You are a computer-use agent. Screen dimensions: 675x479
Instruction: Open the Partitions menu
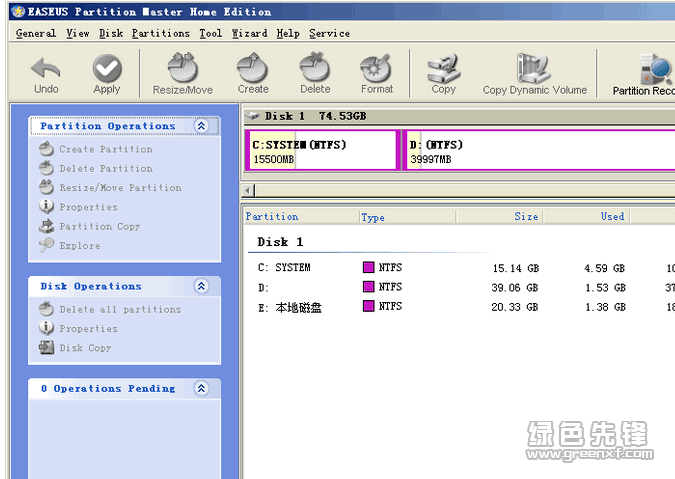click(x=161, y=33)
